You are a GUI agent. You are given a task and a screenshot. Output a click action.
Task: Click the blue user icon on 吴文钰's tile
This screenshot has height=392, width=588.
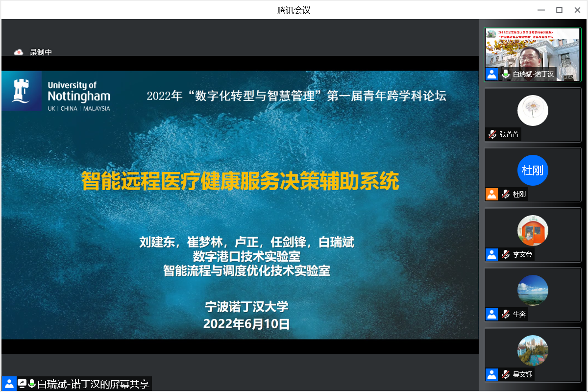491,374
